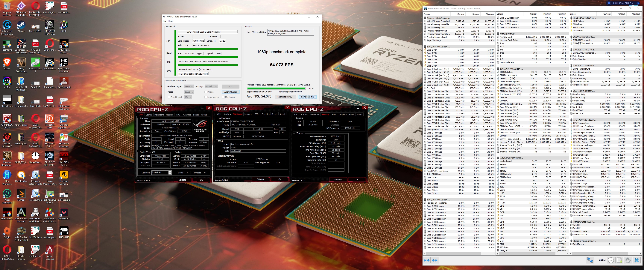Open Bench tab in Memory CPU-Z window
The width and height of the screenshot is (644, 270).
(351, 115)
